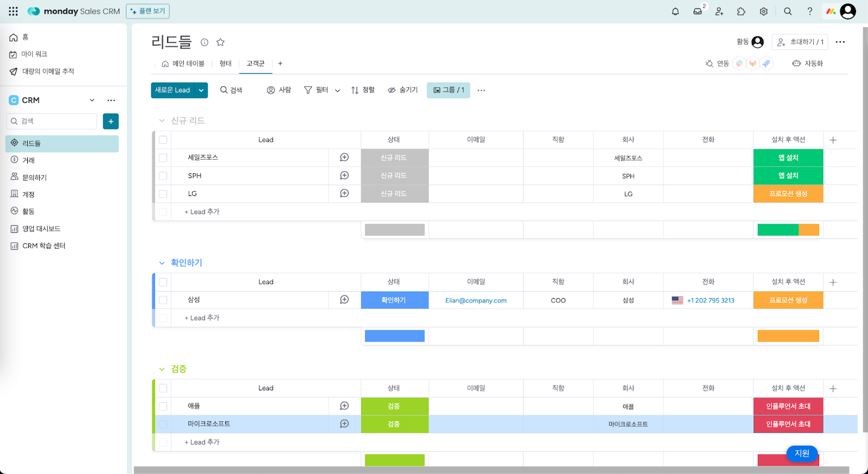Click 신규 리드 status summary gray bar
The image size is (868, 474).
pos(394,230)
